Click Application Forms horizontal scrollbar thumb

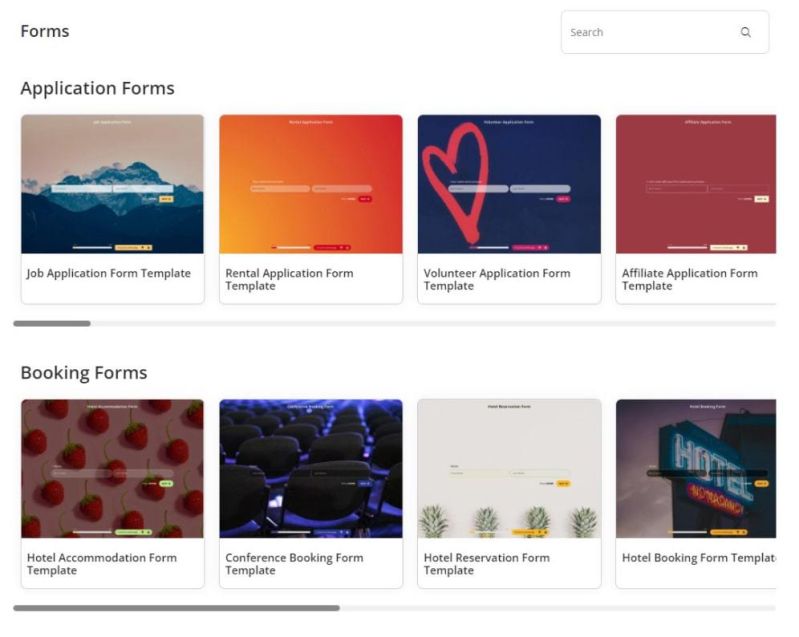[x=52, y=324]
